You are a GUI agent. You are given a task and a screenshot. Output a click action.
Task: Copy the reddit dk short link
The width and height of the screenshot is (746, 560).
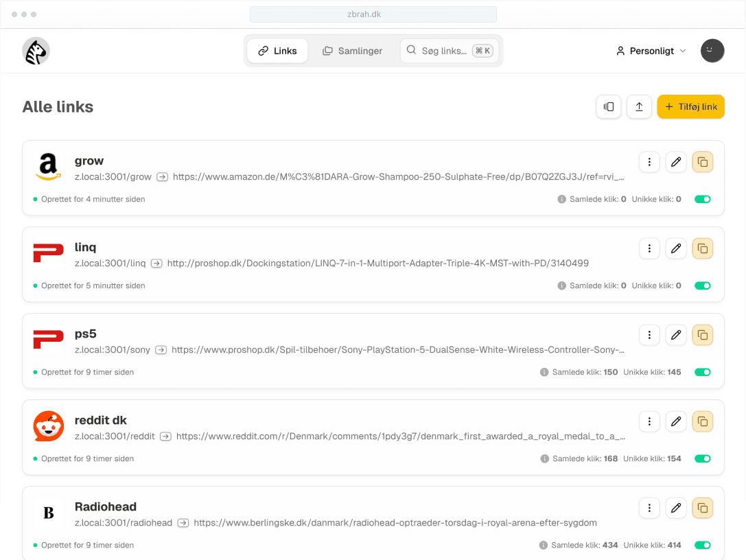702,421
